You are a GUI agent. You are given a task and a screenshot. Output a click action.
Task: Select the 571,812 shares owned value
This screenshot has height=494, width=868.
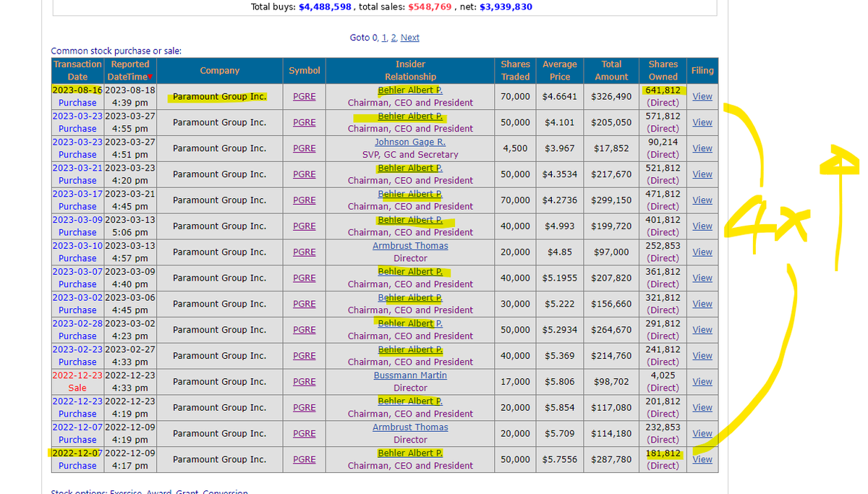click(x=663, y=116)
